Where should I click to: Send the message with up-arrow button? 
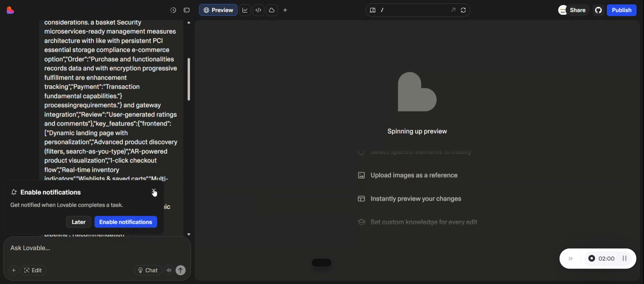click(181, 270)
